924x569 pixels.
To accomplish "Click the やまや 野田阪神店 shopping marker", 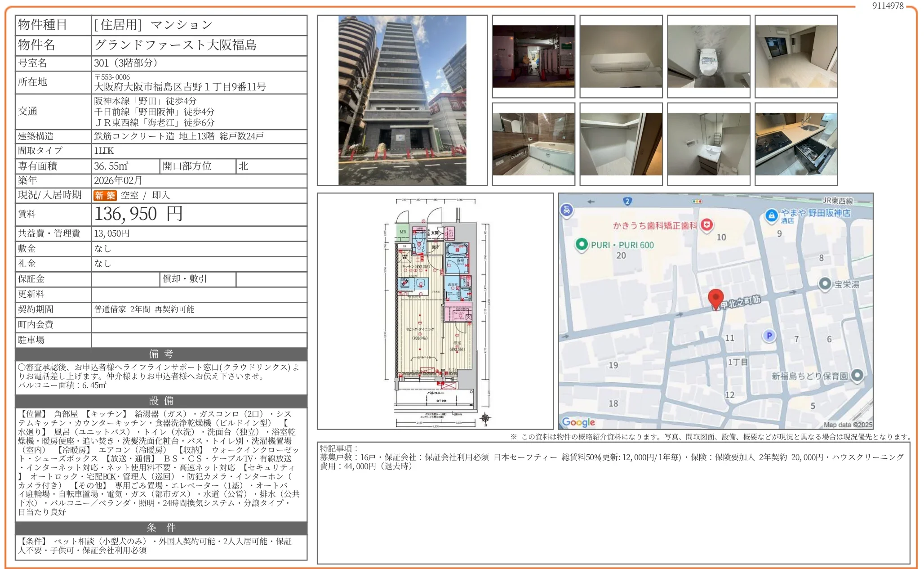I will 771,215.
